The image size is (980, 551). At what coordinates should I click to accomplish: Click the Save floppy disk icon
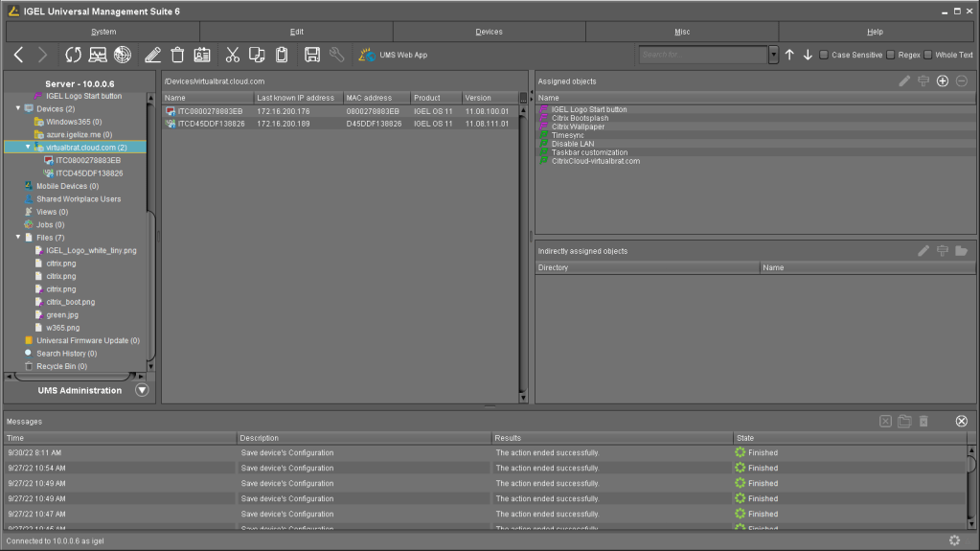point(312,55)
